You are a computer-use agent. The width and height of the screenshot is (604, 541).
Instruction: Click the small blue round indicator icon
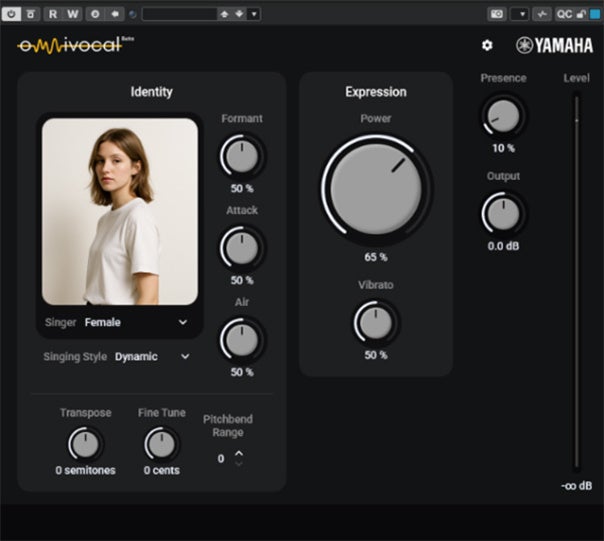(x=133, y=14)
